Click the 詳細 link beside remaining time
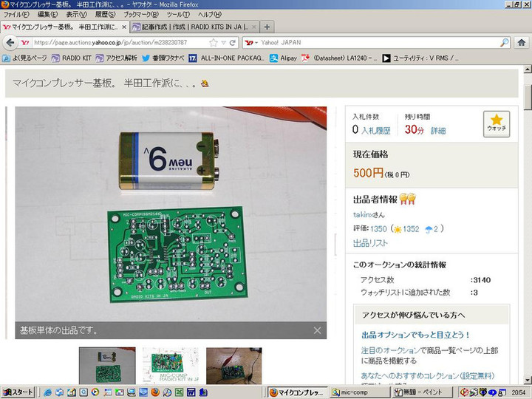Screen dimensions: 532x399 tap(438, 130)
